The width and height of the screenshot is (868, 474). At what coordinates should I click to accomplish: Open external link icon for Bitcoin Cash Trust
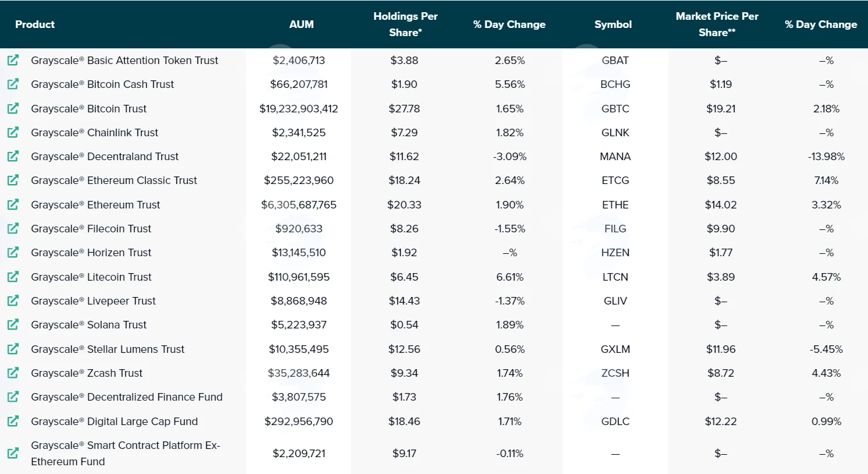(x=13, y=84)
